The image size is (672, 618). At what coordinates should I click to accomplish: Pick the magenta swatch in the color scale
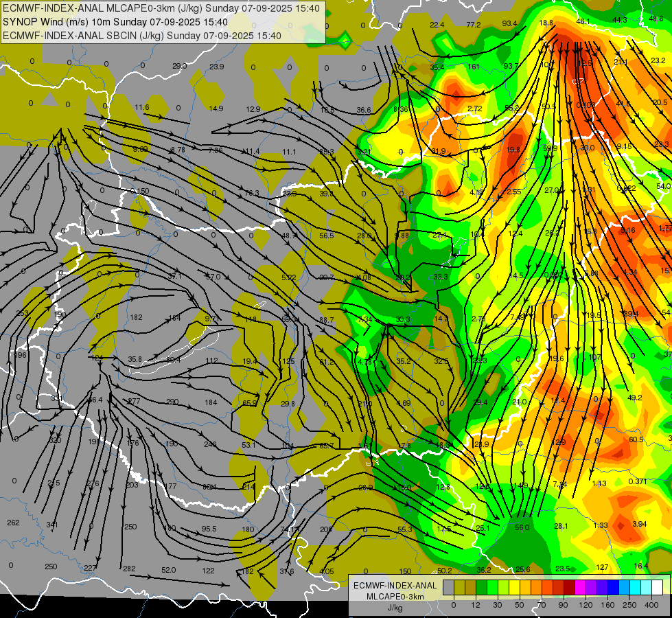[x=580, y=588]
